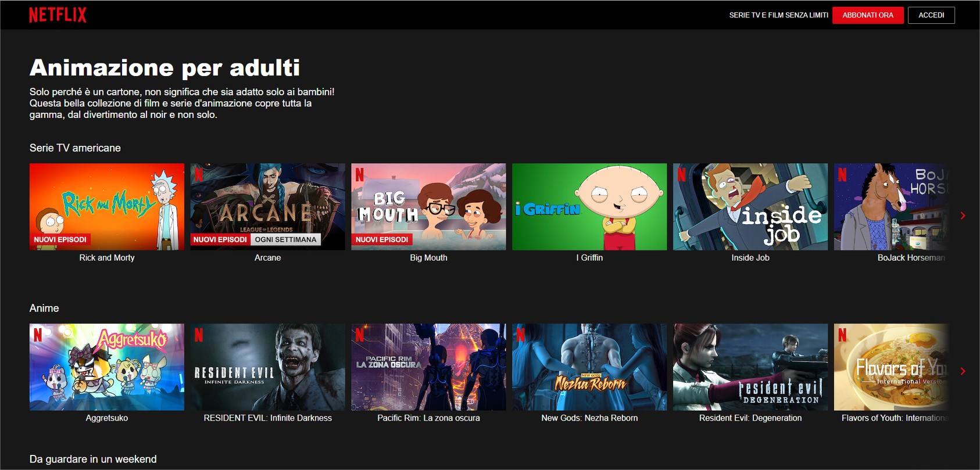980x470 pixels.
Task: Click the New Gods: Nezha Reborn title
Action: click(589, 418)
